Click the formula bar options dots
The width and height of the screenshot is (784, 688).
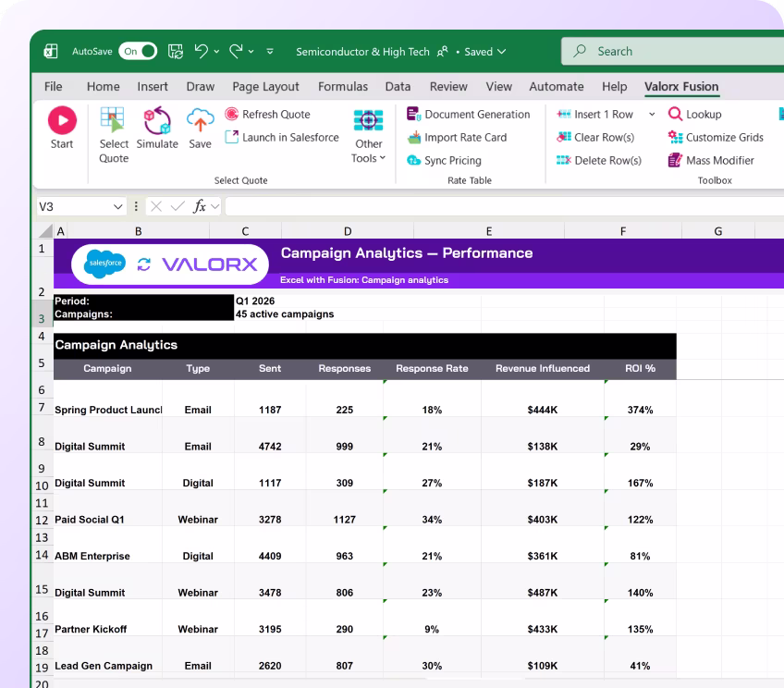click(136, 206)
